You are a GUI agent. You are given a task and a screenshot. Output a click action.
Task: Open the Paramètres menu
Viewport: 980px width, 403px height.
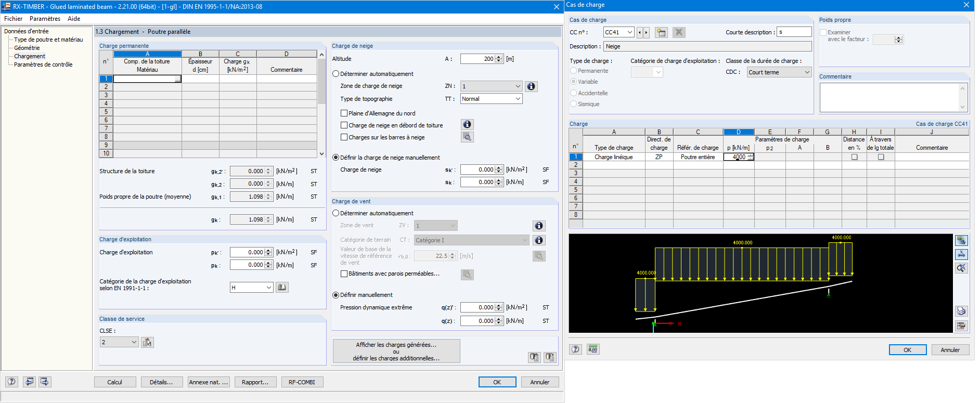[x=45, y=19]
